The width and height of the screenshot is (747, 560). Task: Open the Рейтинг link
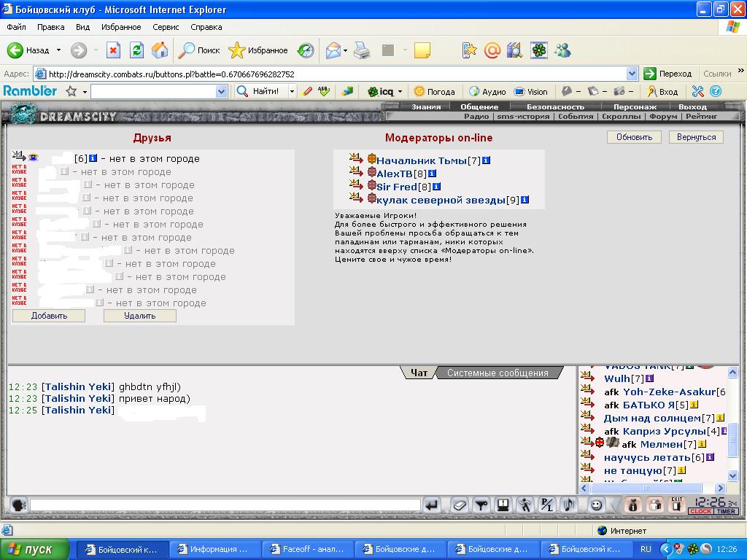701,116
